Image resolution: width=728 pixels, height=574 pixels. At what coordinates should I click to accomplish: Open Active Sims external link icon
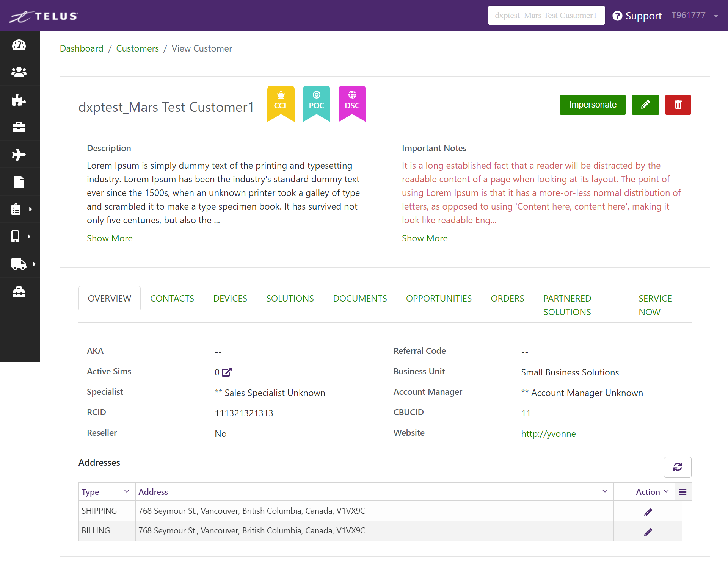click(x=227, y=372)
